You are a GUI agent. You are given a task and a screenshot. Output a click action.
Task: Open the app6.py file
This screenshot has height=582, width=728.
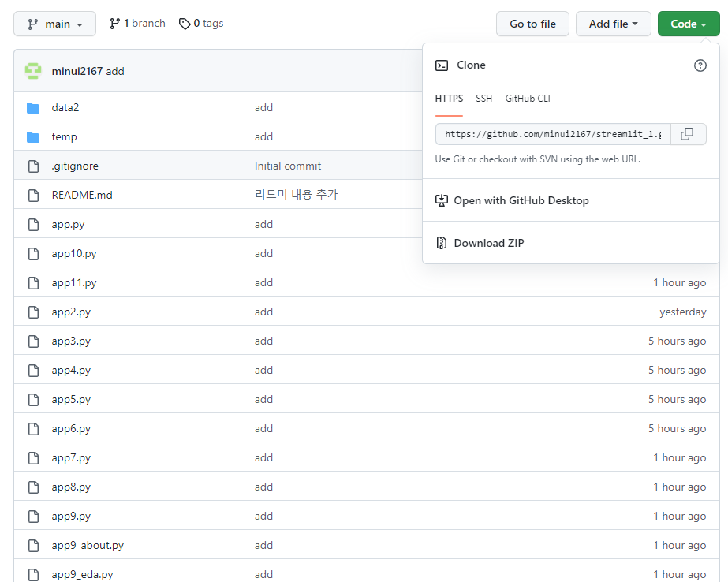[x=71, y=429]
